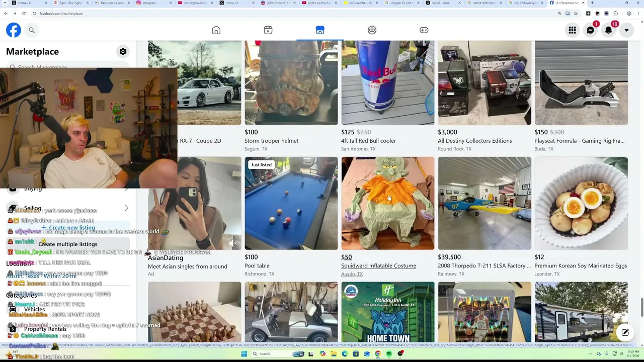Open the Playseat Formula gaming rig photo
Screen dimensions: 644x362
coord(581,83)
